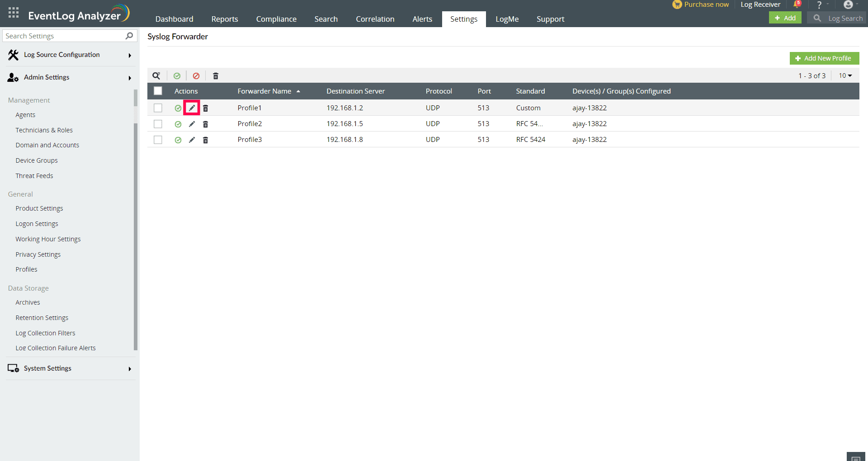Switch to the Correlation tab
The image size is (868, 461).
(375, 19)
